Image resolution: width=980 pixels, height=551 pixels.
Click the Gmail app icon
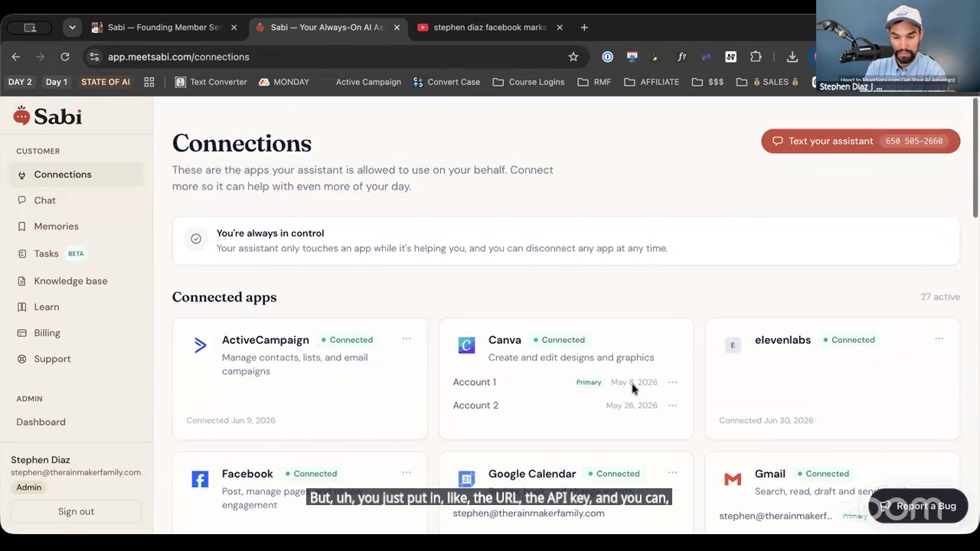click(x=733, y=479)
